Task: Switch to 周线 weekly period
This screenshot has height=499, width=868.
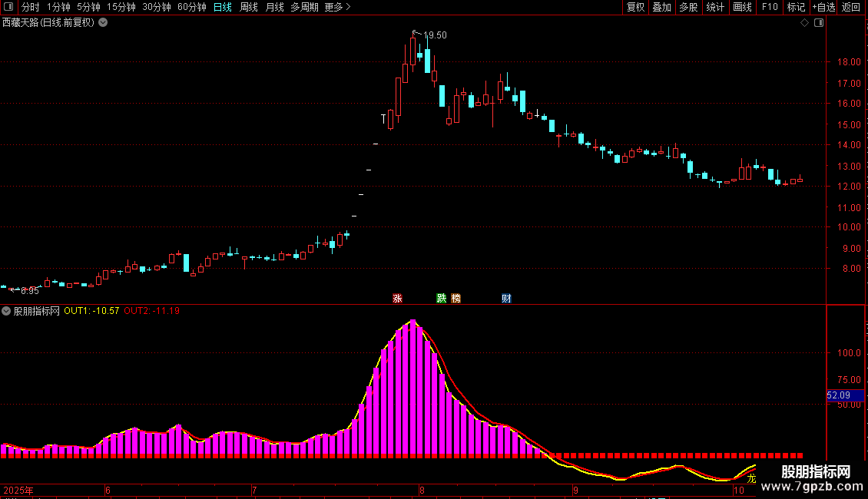Action: 249,7
